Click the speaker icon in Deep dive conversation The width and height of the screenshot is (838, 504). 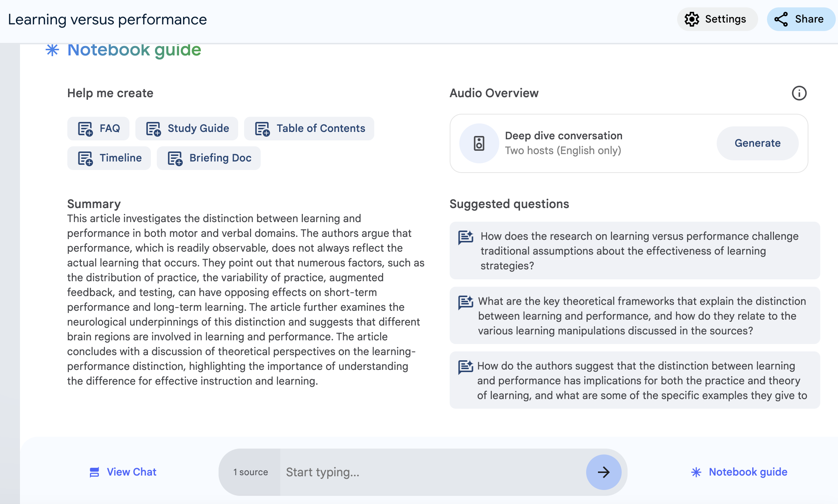pyautogui.click(x=479, y=143)
